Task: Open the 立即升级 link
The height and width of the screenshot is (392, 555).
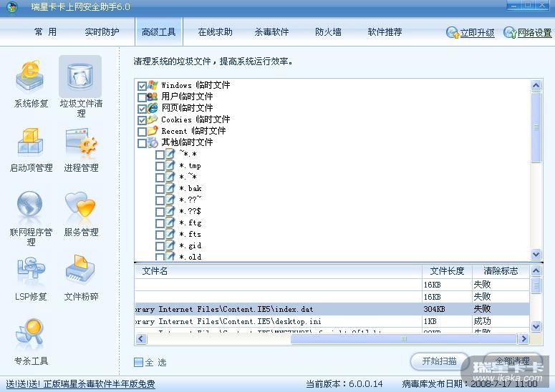Action: click(x=477, y=33)
